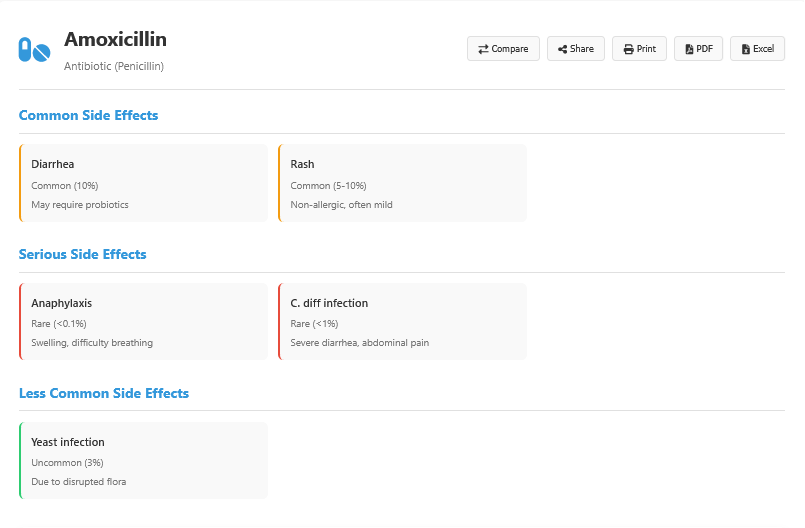Click the Share network icon
Screen dimensions: 805x528
[x=562, y=49]
